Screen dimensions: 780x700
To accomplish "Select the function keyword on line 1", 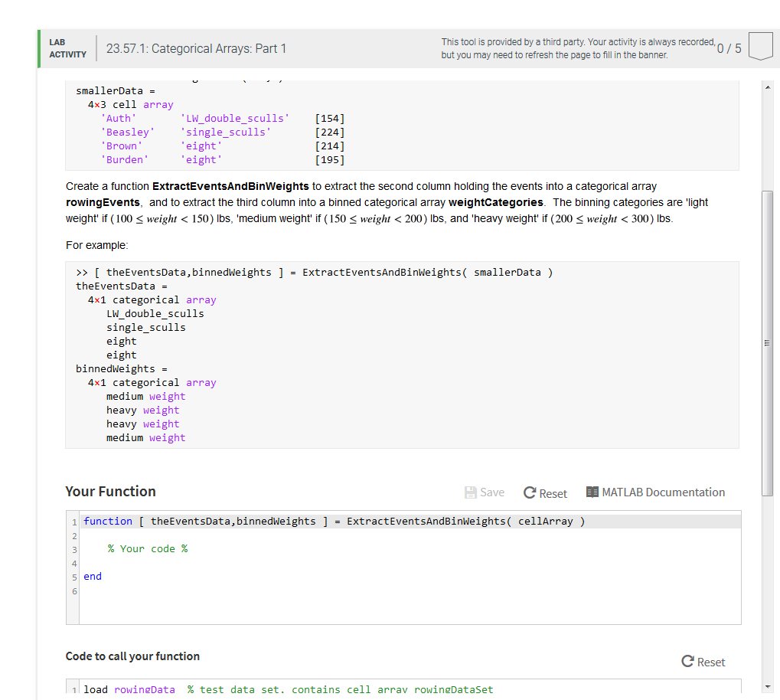I will [x=107, y=521].
